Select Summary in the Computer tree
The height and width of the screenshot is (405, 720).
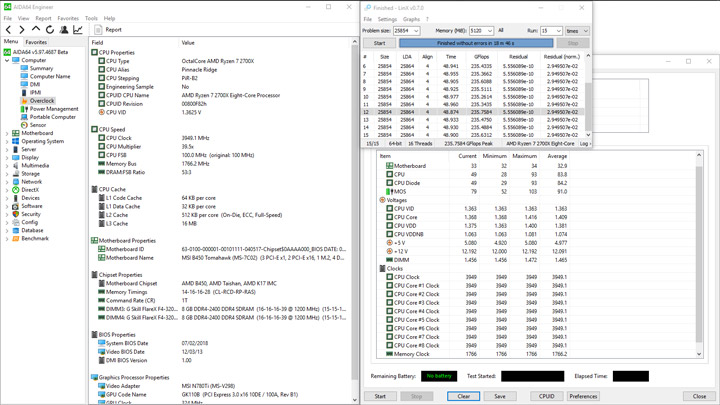(x=41, y=68)
